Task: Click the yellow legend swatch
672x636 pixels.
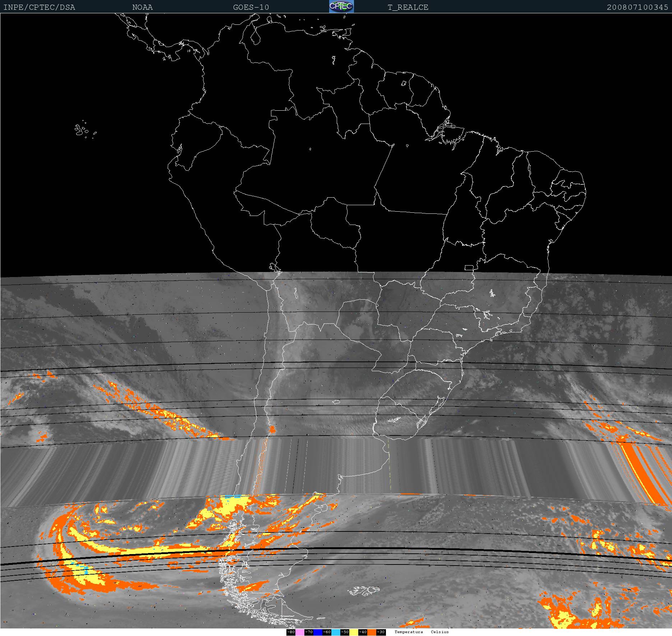Action: [x=354, y=632]
